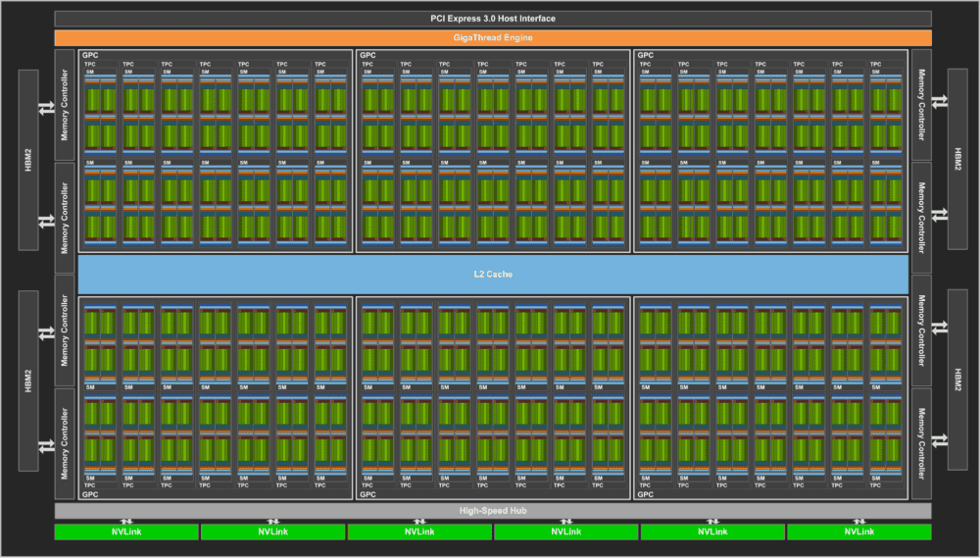Click the GPC label of the bottom-middle cluster

click(x=367, y=494)
